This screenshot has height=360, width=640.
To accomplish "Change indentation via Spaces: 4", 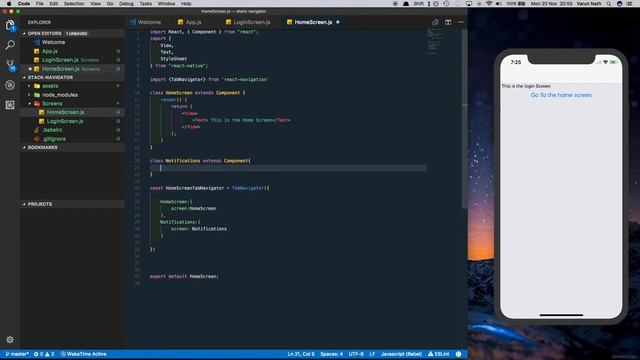I will coord(331,354).
